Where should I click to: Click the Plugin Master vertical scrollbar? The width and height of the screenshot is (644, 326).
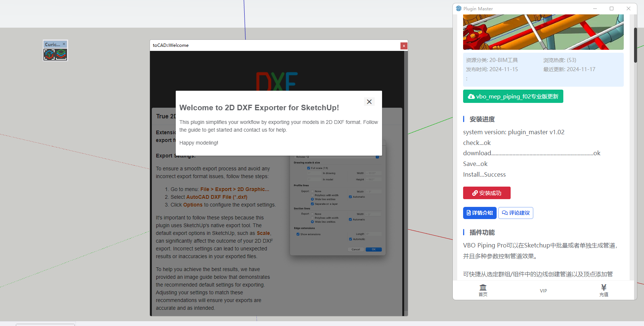[635, 44]
